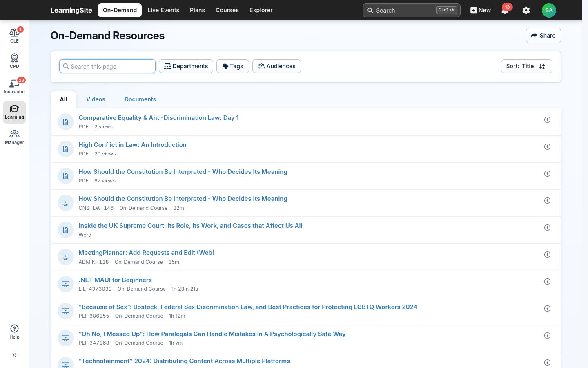Image resolution: width=588 pixels, height=368 pixels.
Task: Show info for “Oh No, I Messed Up” row
Action: (x=547, y=336)
